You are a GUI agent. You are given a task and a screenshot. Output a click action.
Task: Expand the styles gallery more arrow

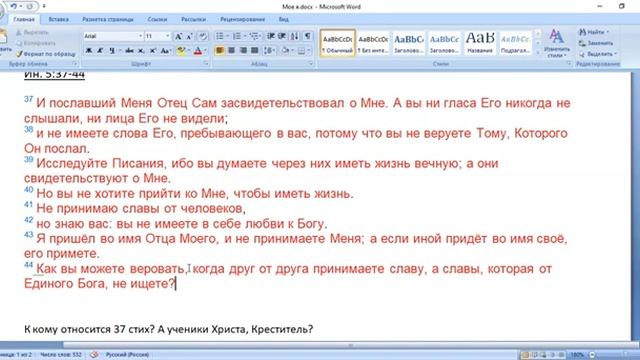(538, 53)
